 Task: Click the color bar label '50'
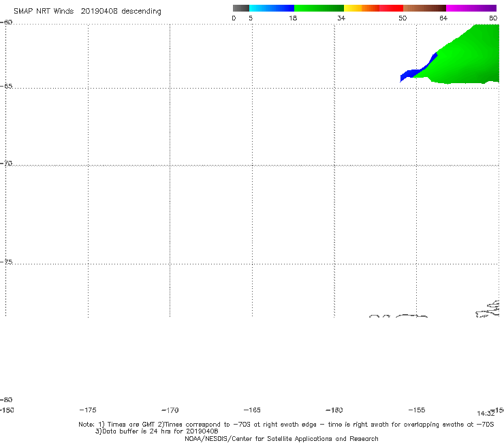(x=403, y=18)
